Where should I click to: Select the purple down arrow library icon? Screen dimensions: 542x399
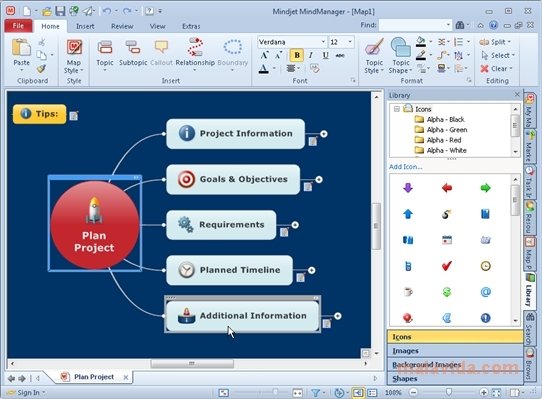pyautogui.click(x=408, y=188)
